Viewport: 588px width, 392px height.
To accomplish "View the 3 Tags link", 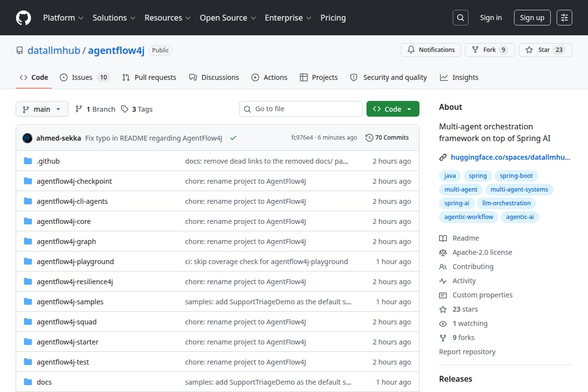I will [137, 109].
